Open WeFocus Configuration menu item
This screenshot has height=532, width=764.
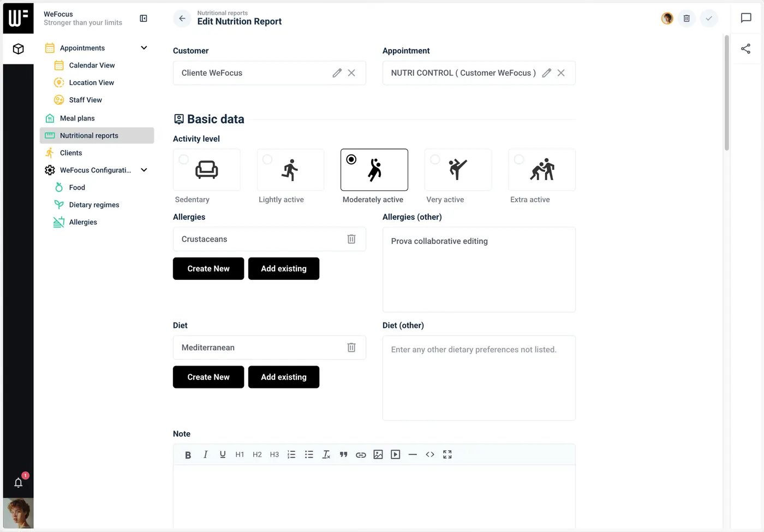pos(95,170)
